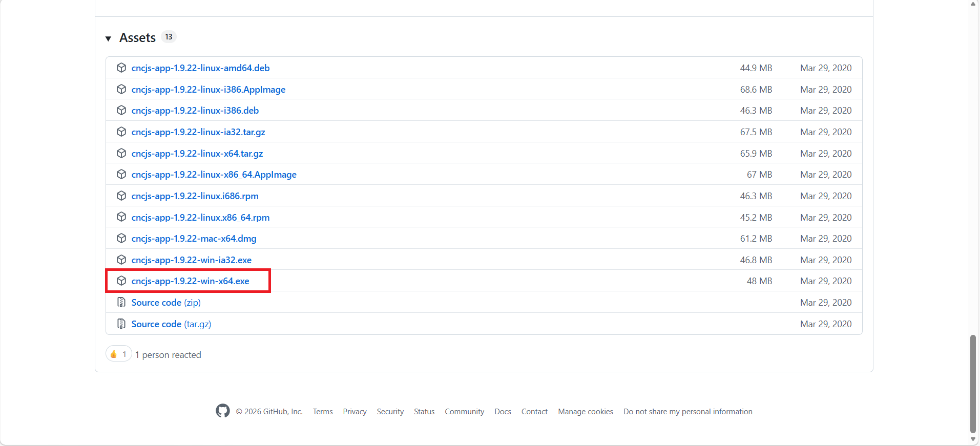Open the Status footer link

click(x=424, y=412)
